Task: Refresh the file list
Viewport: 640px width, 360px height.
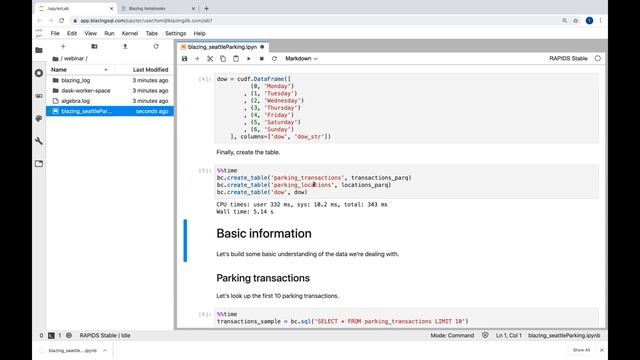Action: [156, 47]
